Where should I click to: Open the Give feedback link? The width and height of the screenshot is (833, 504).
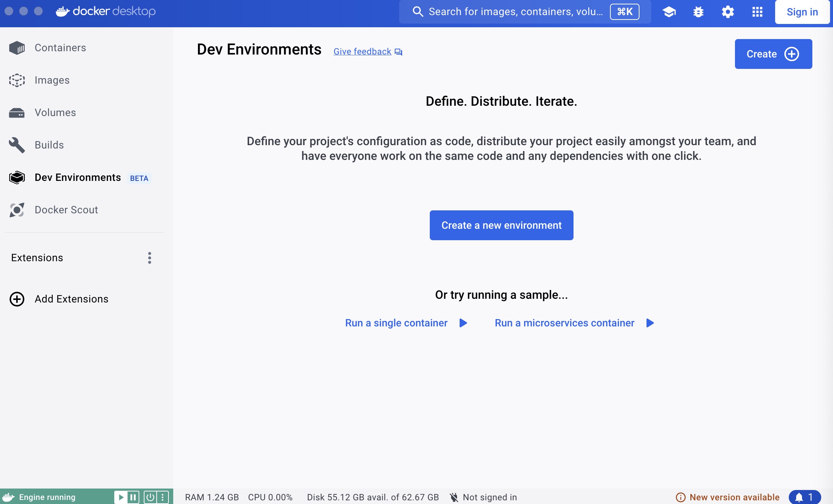click(x=362, y=52)
